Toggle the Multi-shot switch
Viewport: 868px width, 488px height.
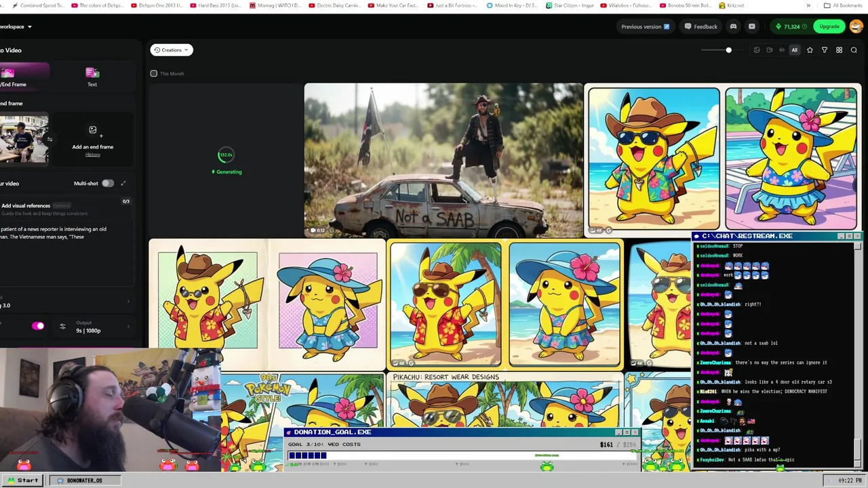point(108,183)
